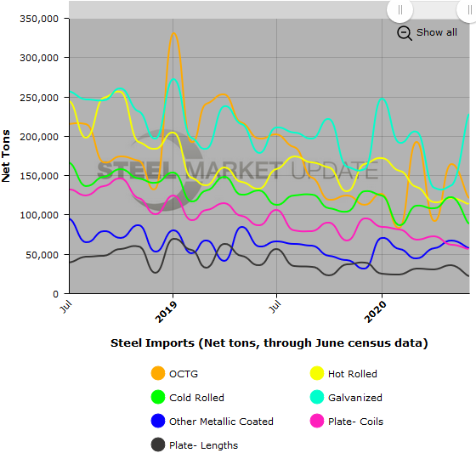Click the Other Metallic Coated label
The width and height of the screenshot is (476, 453).
point(221,422)
